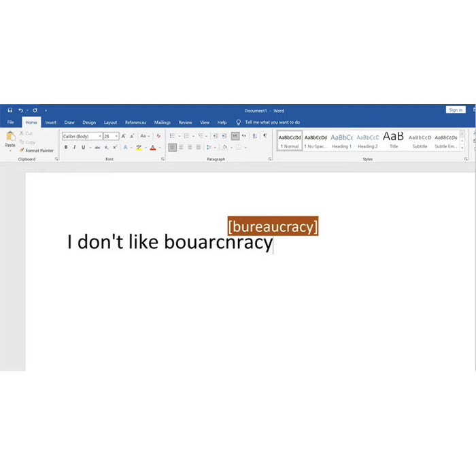Click the Sign in button
This screenshot has height=476, width=476.
tap(455, 110)
